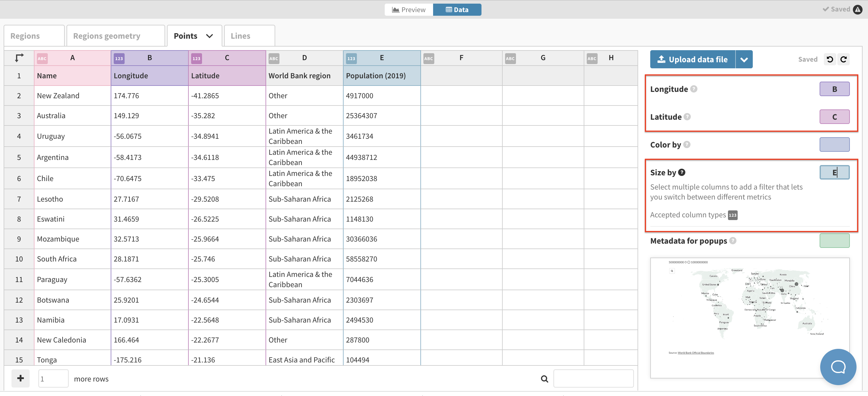Click the sort arrow icon above row numbers
Screen dimensions: 868x396
[x=19, y=57]
